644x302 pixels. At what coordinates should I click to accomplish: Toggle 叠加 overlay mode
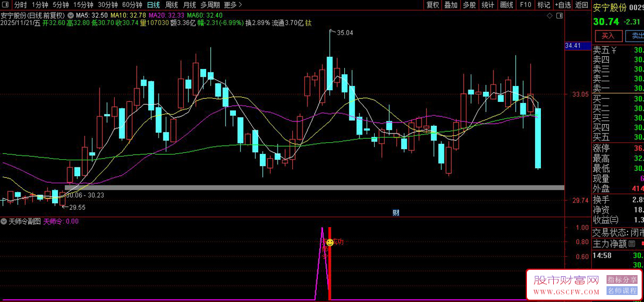(451, 5)
